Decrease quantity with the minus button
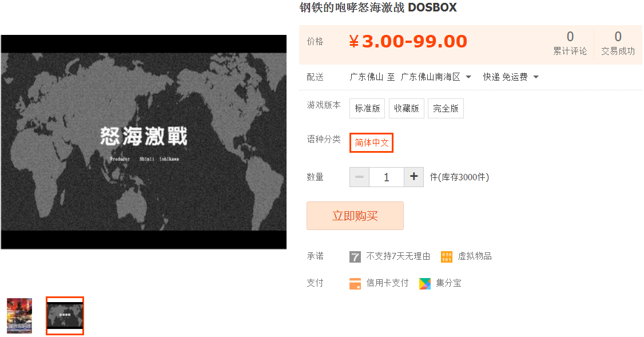644x337 pixels. tap(359, 177)
